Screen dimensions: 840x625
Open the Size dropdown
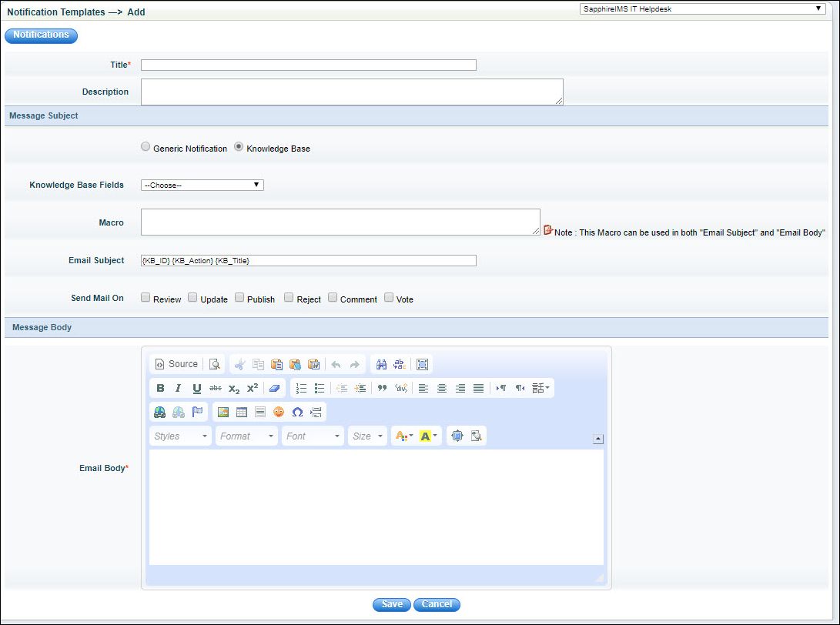click(367, 436)
